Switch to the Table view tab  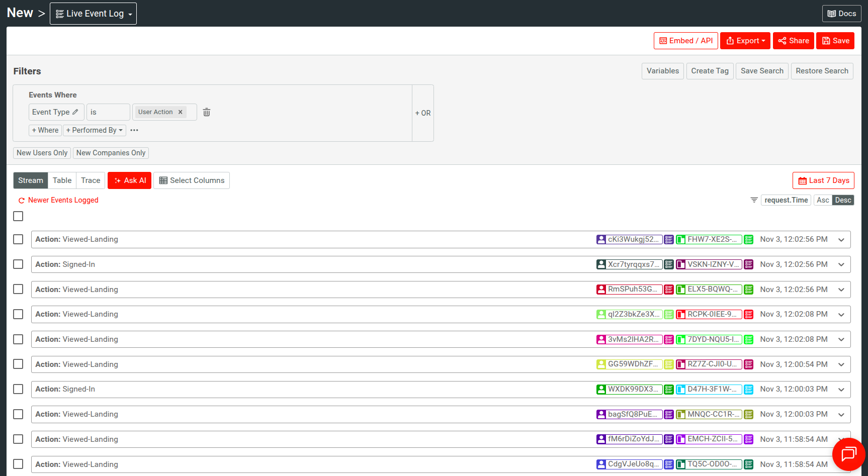61,180
